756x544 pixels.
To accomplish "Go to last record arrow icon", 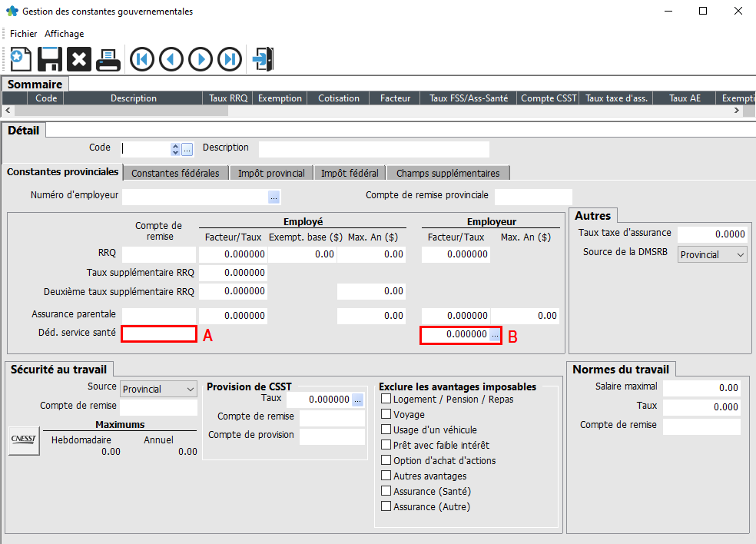I will 230,59.
